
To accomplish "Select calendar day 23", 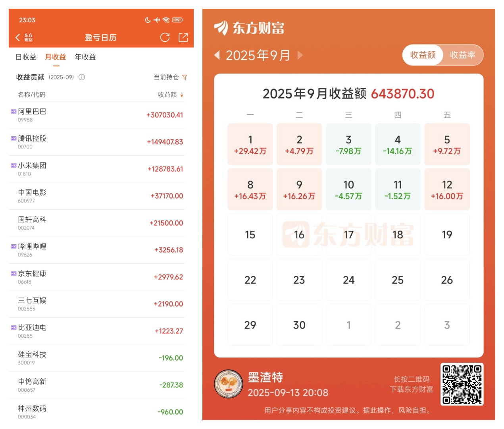I will (x=299, y=280).
